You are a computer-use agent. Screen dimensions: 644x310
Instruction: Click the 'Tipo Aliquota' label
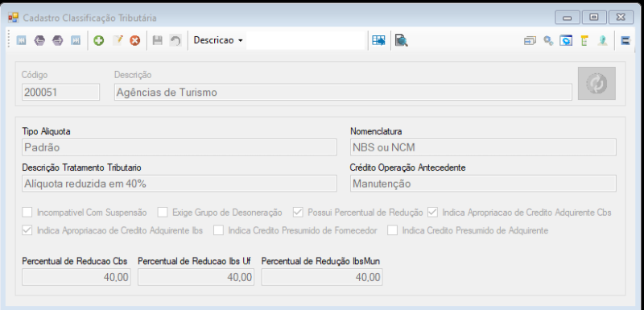click(47, 131)
